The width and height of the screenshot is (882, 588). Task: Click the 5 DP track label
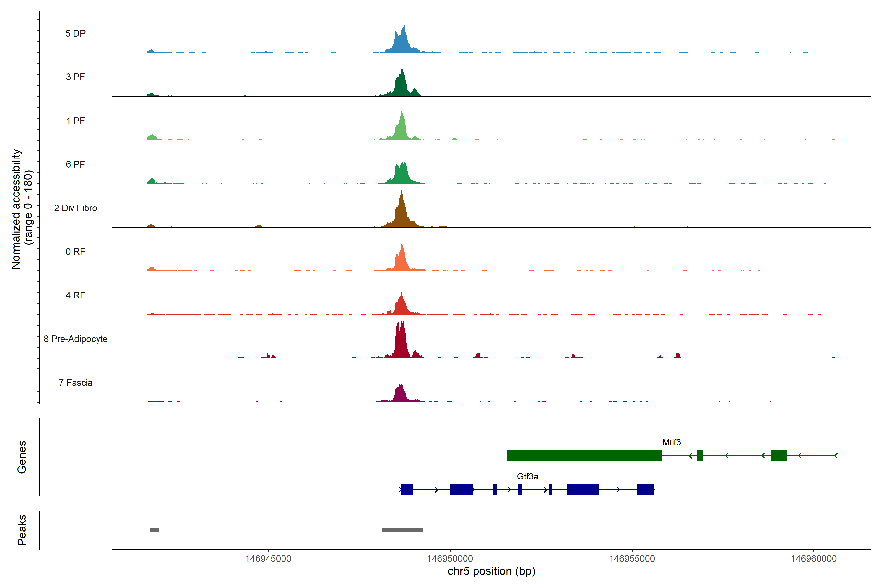point(75,33)
